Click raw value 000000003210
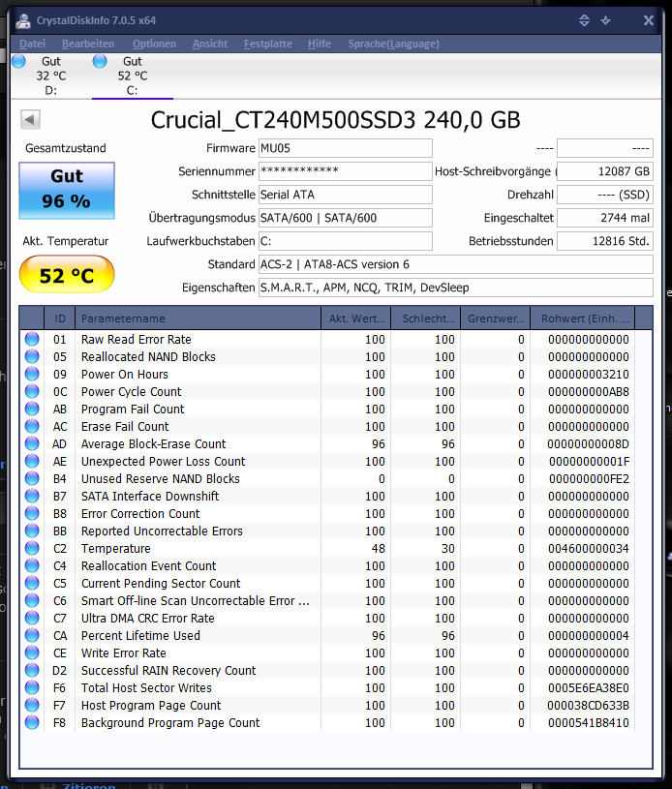The width and height of the screenshot is (672, 789). (x=589, y=374)
